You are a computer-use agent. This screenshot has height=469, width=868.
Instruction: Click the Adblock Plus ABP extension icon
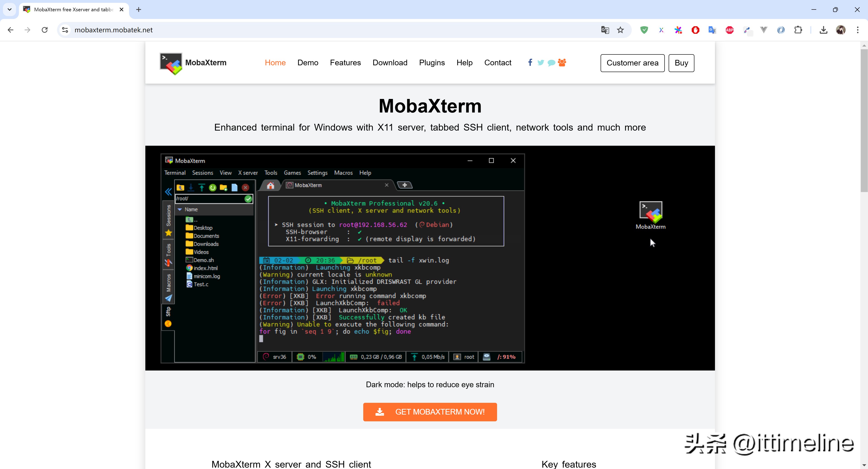729,30
